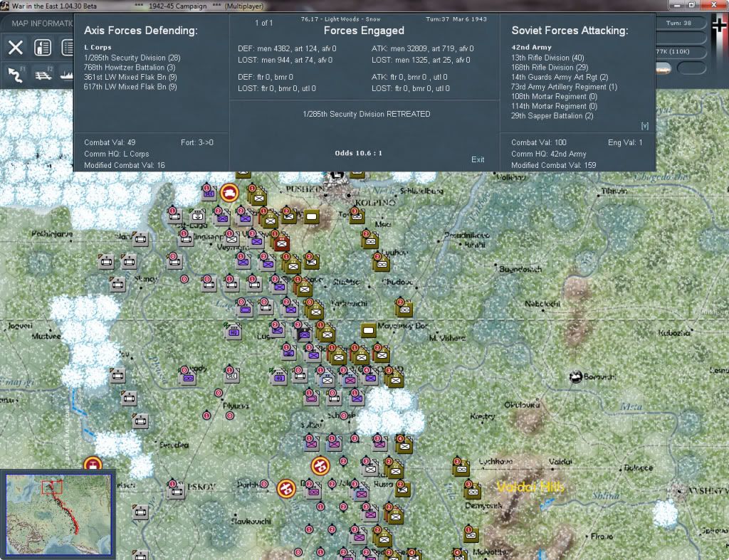Minimize the War in the East window
729x560 pixels.
point(677,5)
